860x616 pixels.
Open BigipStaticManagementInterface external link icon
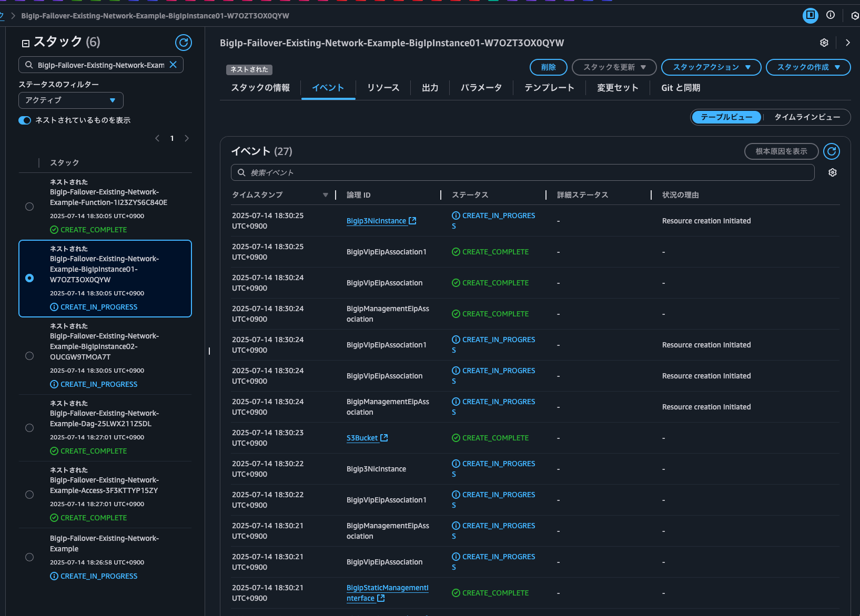click(381, 598)
